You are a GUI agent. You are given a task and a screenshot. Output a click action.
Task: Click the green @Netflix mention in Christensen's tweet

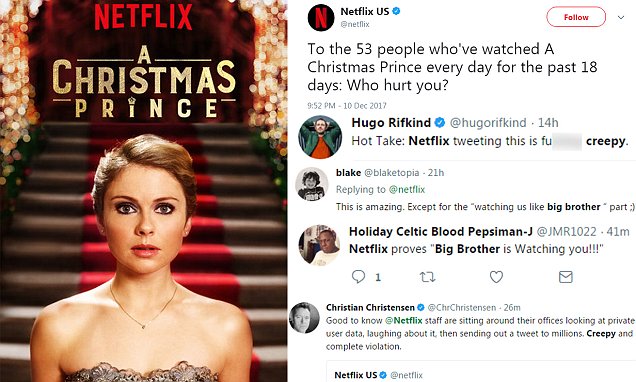pos(404,320)
